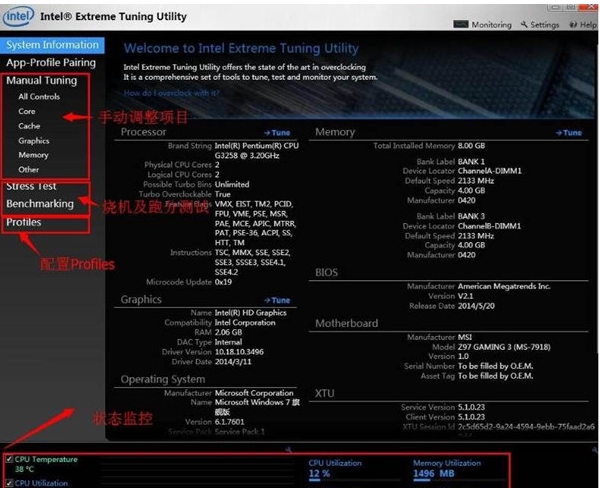The width and height of the screenshot is (600, 488).
Task: Click Microcode Update value 0x19
Action: (x=223, y=282)
